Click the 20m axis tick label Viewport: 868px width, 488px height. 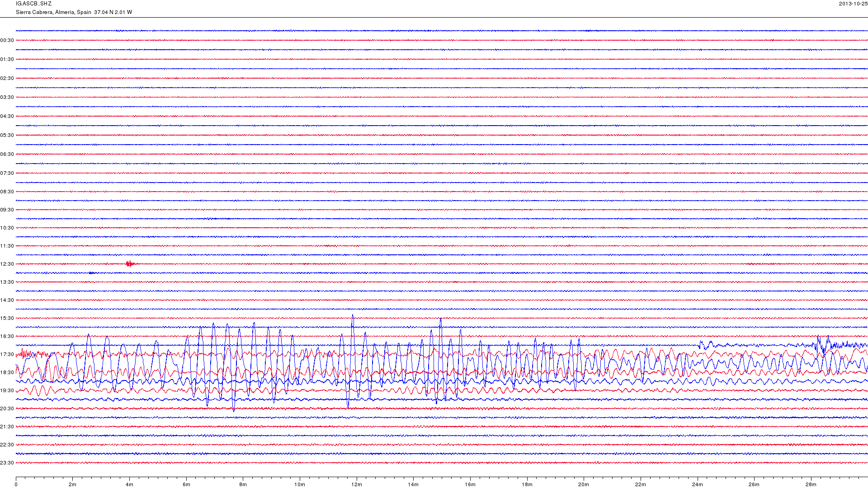click(x=584, y=485)
